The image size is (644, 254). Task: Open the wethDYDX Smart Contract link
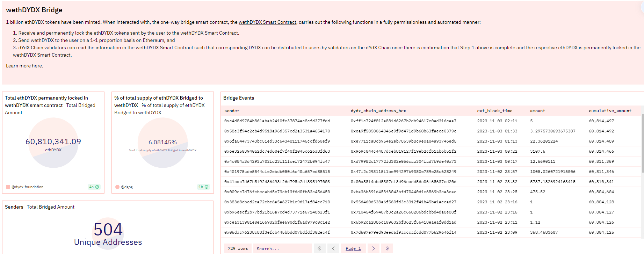[x=267, y=22]
